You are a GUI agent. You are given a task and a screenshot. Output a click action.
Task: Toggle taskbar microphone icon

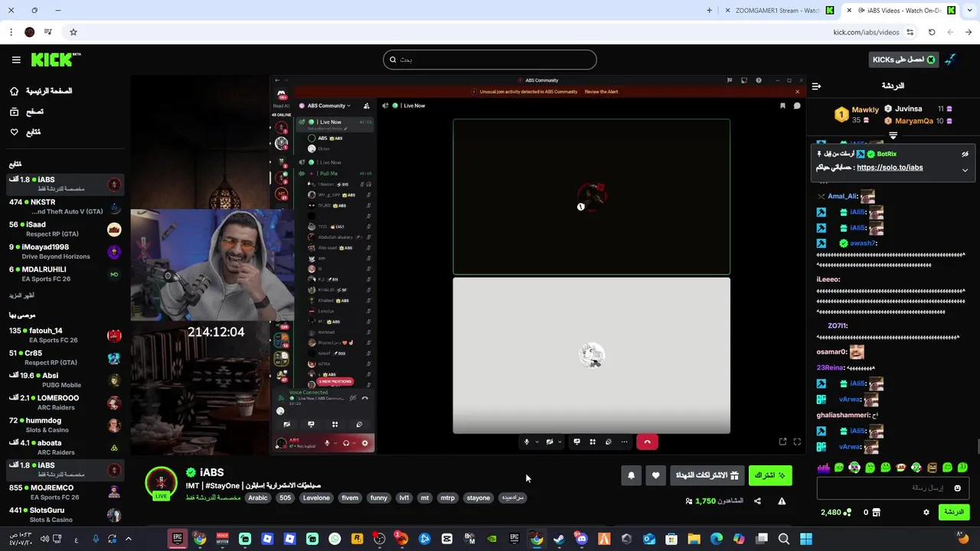(x=95, y=539)
